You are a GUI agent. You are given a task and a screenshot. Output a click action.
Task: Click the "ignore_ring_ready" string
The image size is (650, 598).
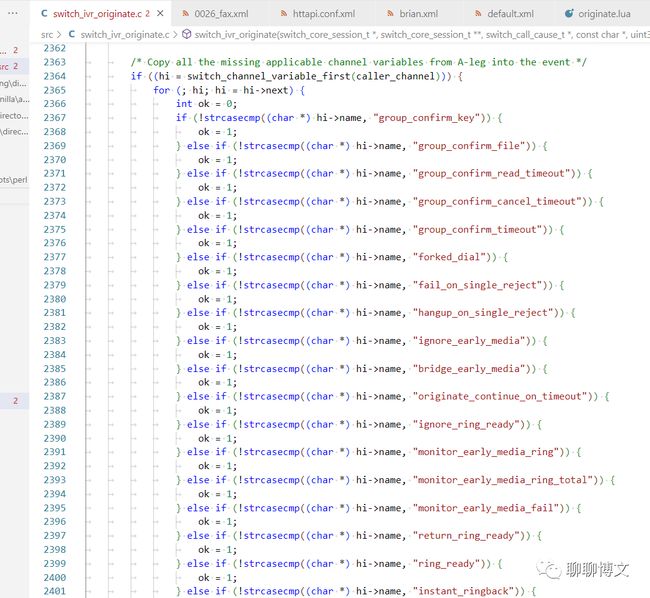[x=468, y=424]
